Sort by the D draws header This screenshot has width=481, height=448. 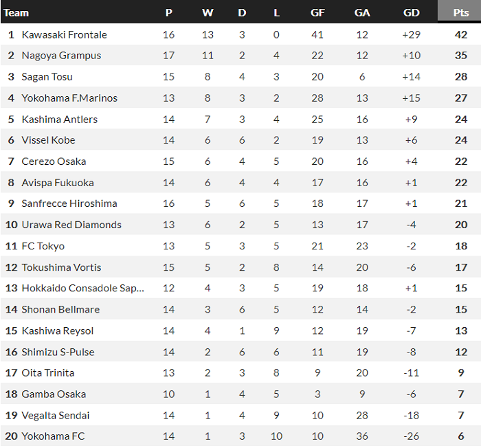tap(242, 12)
